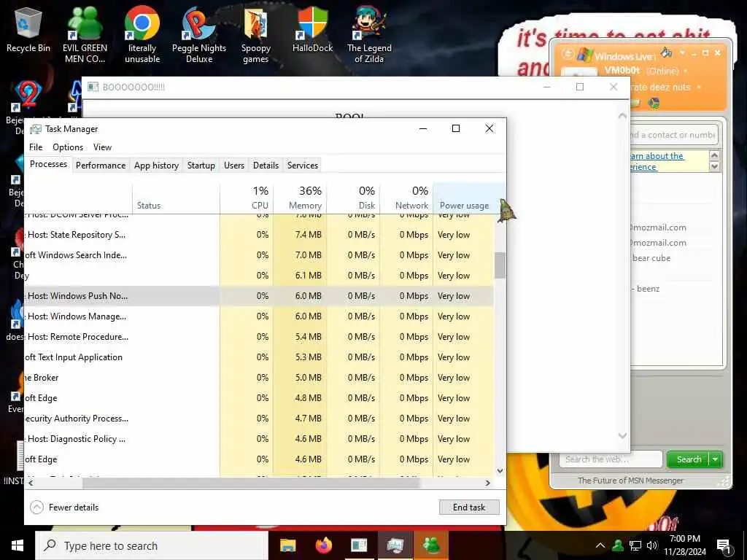The width and height of the screenshot is (747, 560).
Task: Open the volume speaker tray icon
Action: click(652, 545)
